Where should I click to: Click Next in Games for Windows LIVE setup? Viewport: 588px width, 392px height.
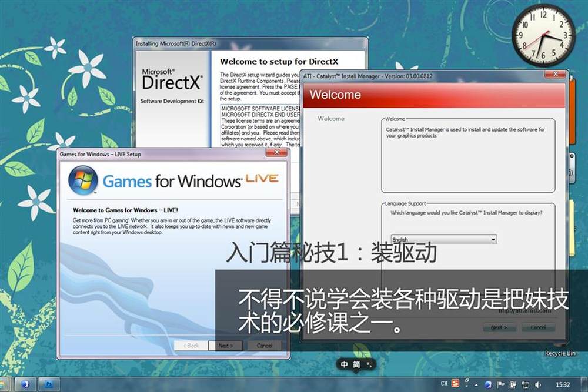point(226,346)
